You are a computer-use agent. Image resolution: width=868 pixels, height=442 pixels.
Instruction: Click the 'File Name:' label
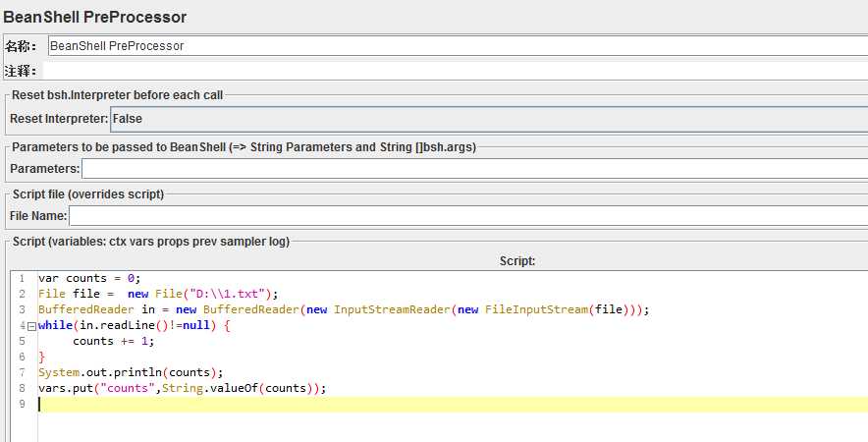(x=38, y=215)
